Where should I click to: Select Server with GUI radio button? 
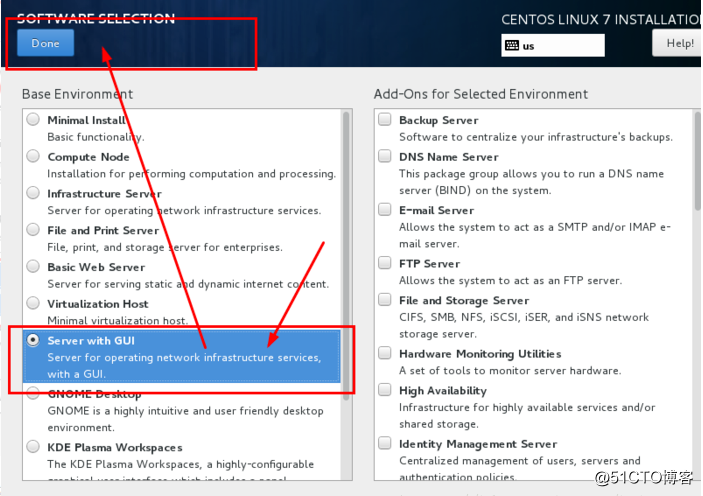[x=33, y=340]
